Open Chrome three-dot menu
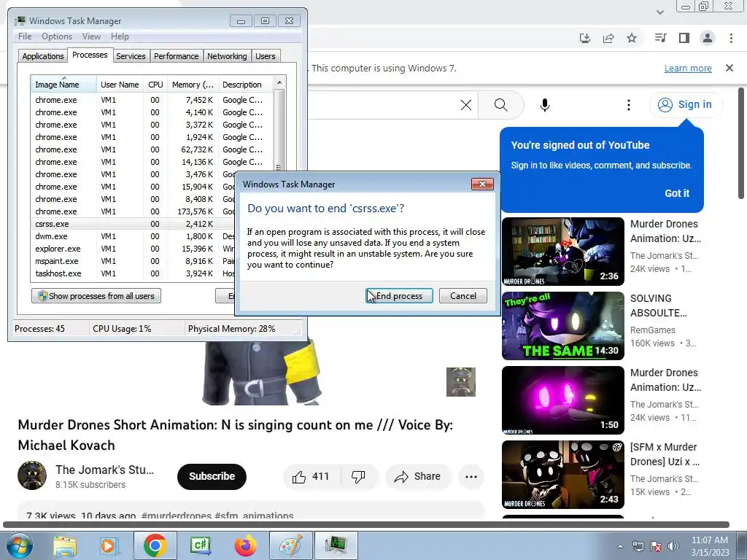 click(x=731, y=38)
